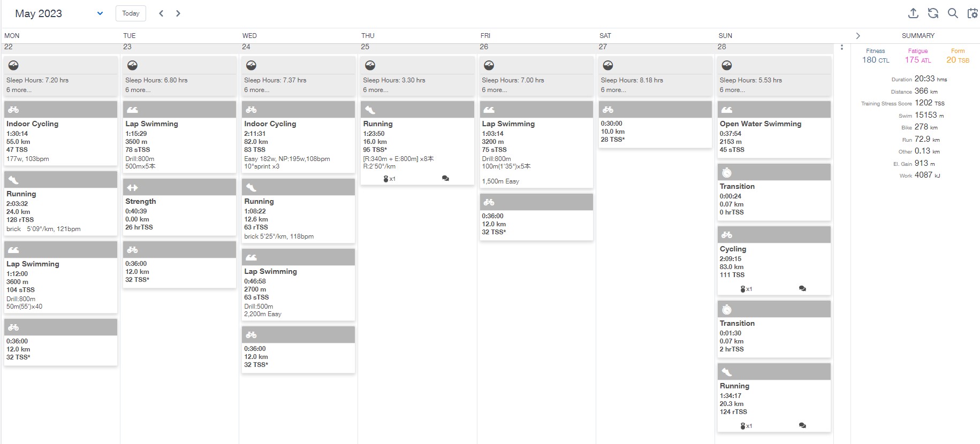Open Friday Lap Swimming 3200 m workout
Viewport: 980px width, 444px height.
tap(536, 144)
